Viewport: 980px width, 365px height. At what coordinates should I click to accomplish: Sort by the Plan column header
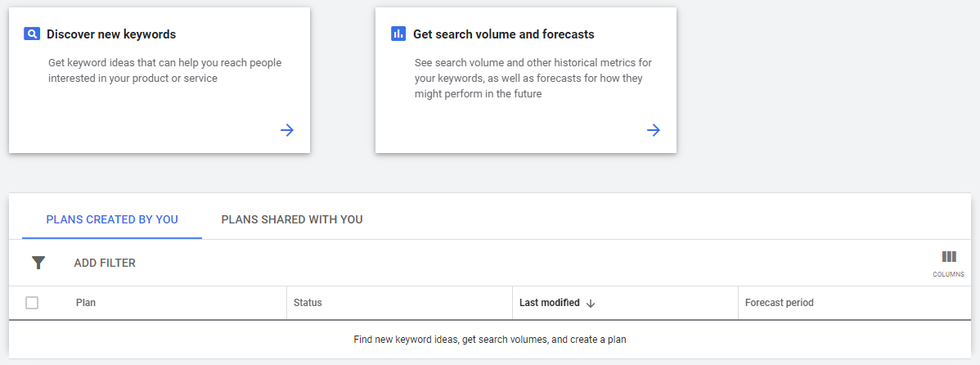click(86, 303)
